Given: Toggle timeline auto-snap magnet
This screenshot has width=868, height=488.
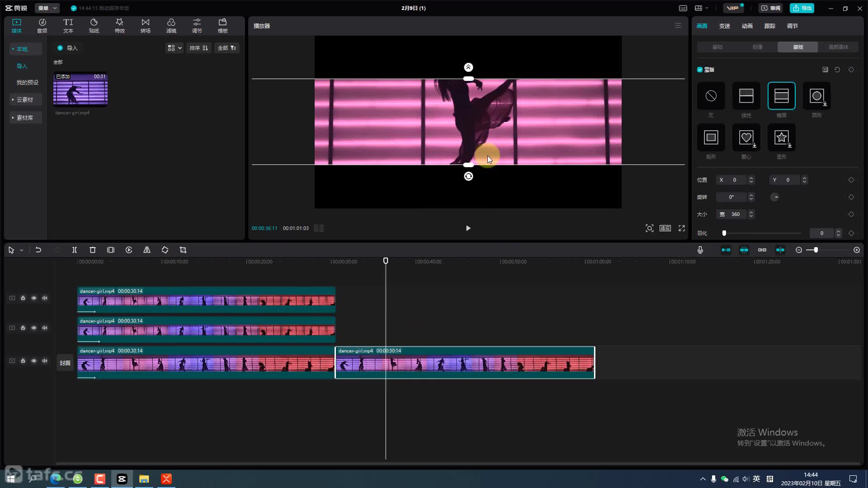Looking at the screenshot, I should (744, 250).
